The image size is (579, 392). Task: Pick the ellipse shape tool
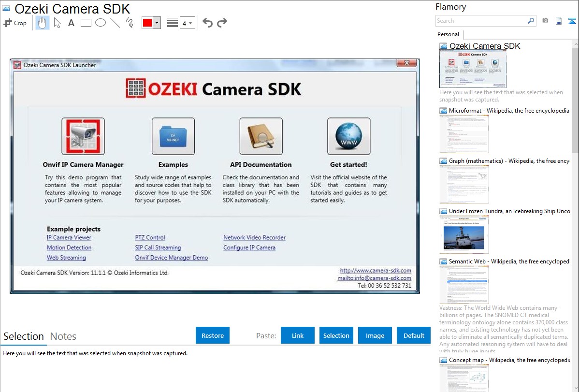[x=101, y=23]
